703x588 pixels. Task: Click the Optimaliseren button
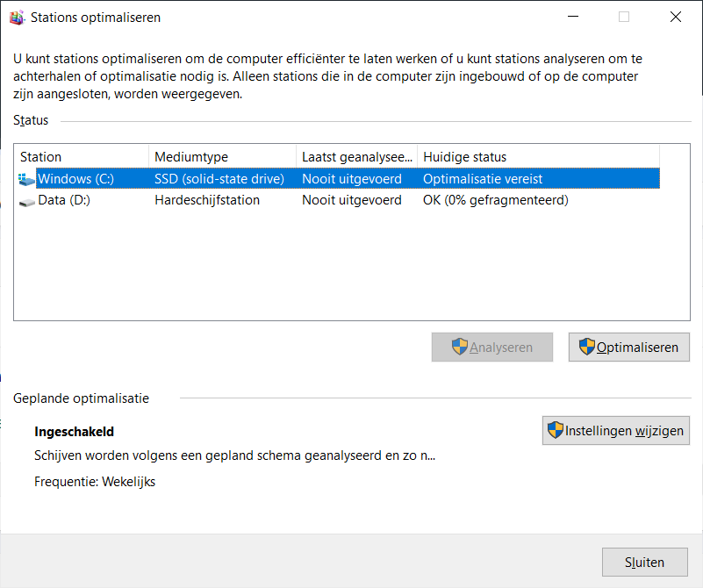click(628, 347)
